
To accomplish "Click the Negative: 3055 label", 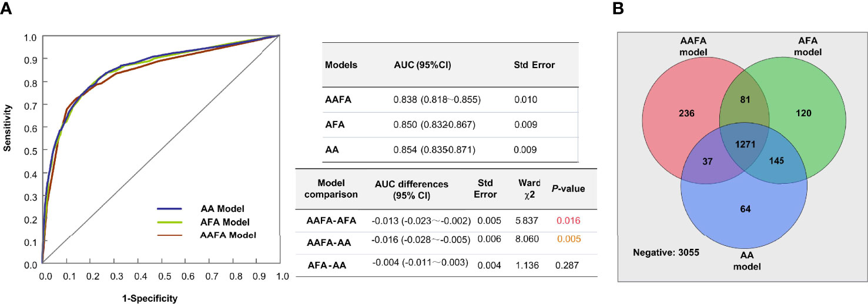I will [666, 252].
